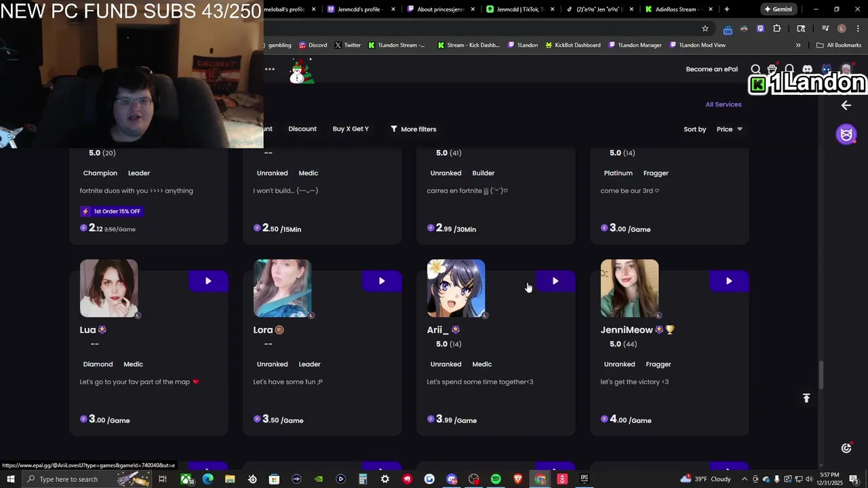Open the All Services link
This screenshot has width=868, height=488.
(724, 104)
